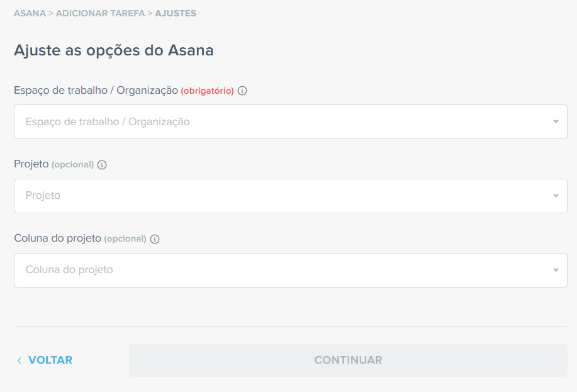Expand the Coluna do projeto dropdown arrow

pos(556,271)
